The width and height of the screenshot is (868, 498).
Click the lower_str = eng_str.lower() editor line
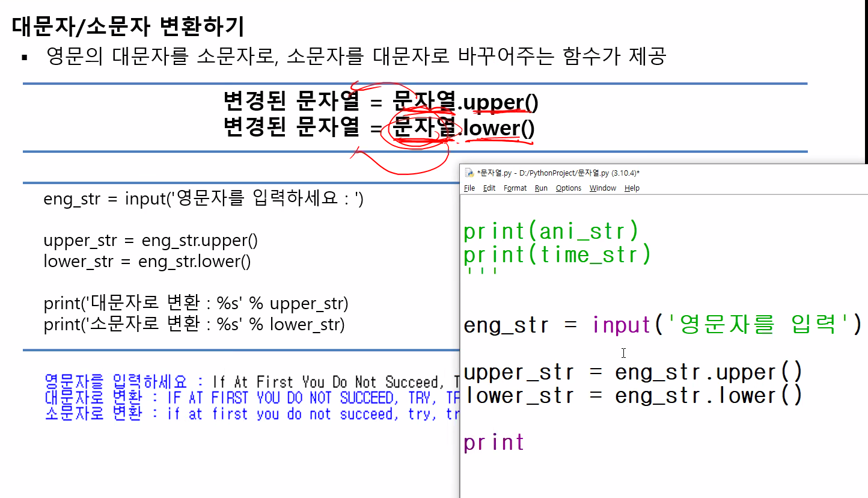click(x=633, y=396)
